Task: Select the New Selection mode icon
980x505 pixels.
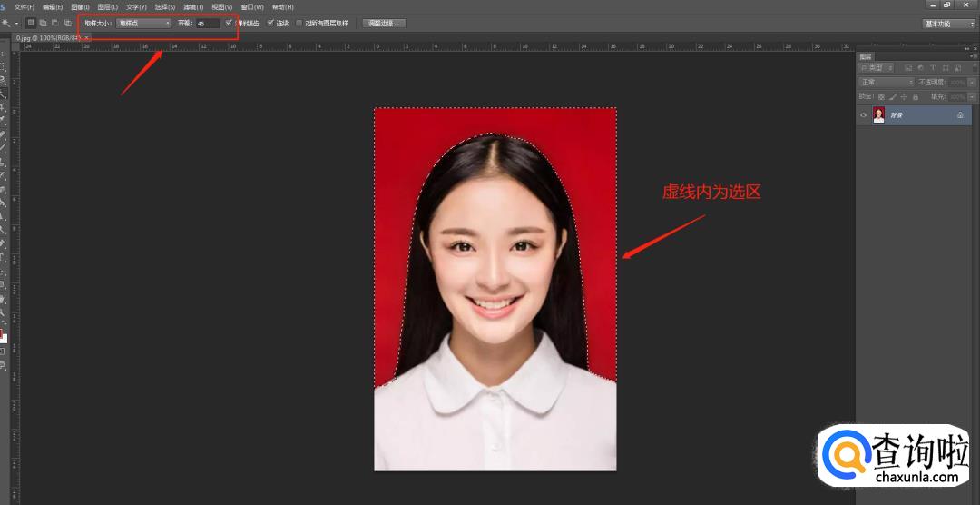Action: (x=30, y=23)
